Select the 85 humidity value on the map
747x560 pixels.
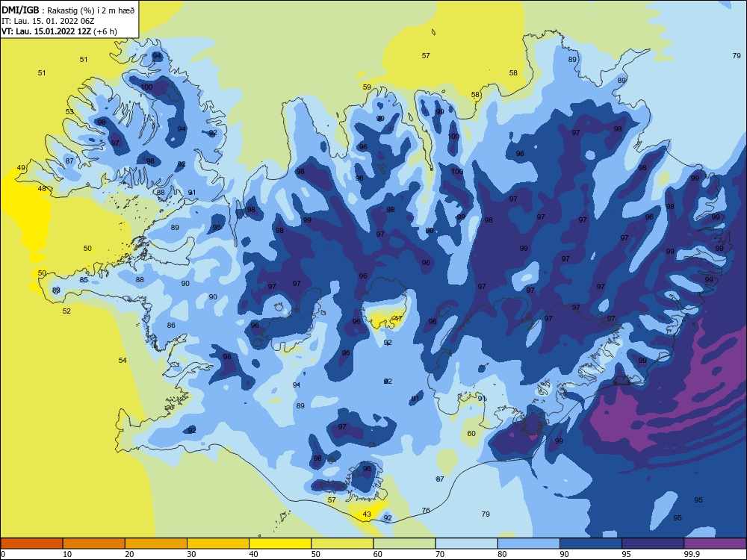(84, 280)
